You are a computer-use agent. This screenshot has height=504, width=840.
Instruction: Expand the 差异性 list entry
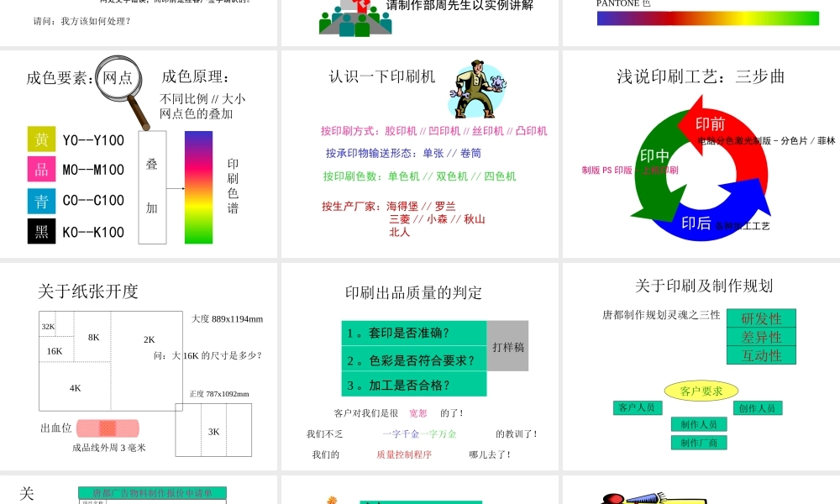(x=761, y=337)
